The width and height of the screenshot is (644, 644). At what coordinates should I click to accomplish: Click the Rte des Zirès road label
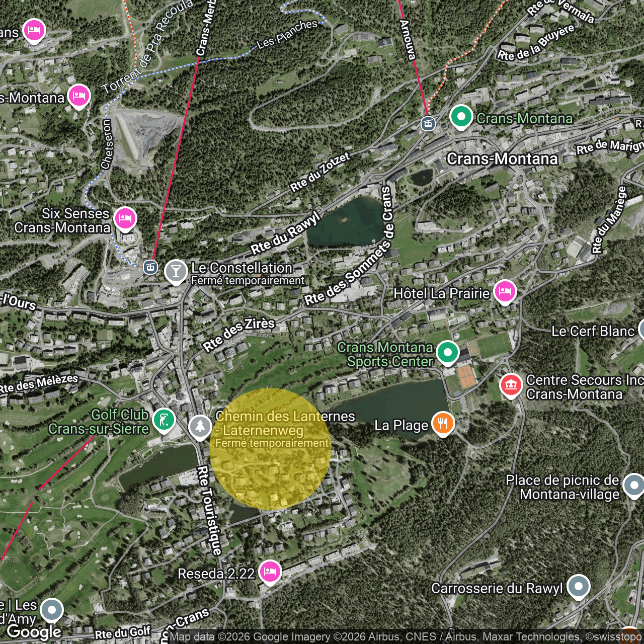(239, 334)
